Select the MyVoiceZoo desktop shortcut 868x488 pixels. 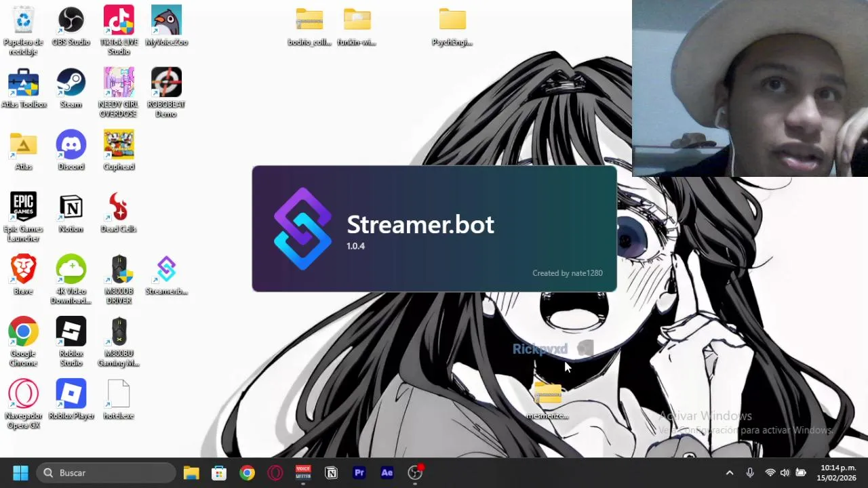click(x=166, y=26)
